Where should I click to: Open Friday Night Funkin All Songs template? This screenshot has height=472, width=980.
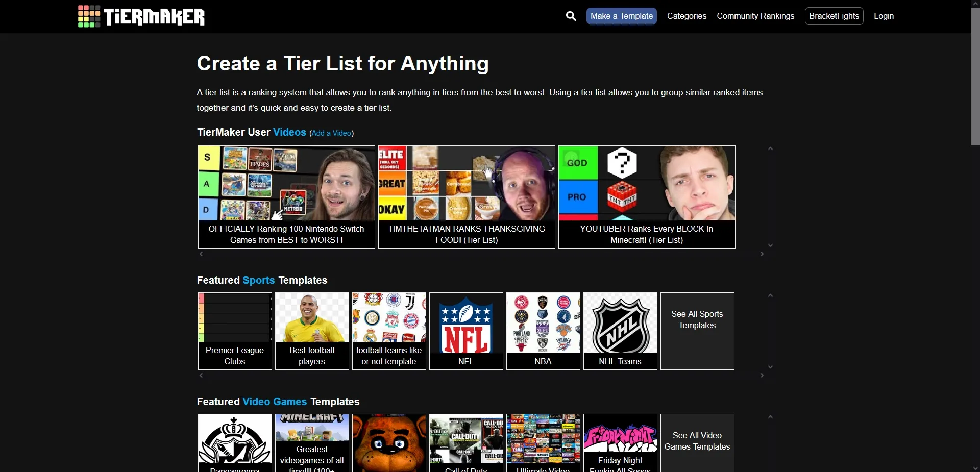click(620, 443)
